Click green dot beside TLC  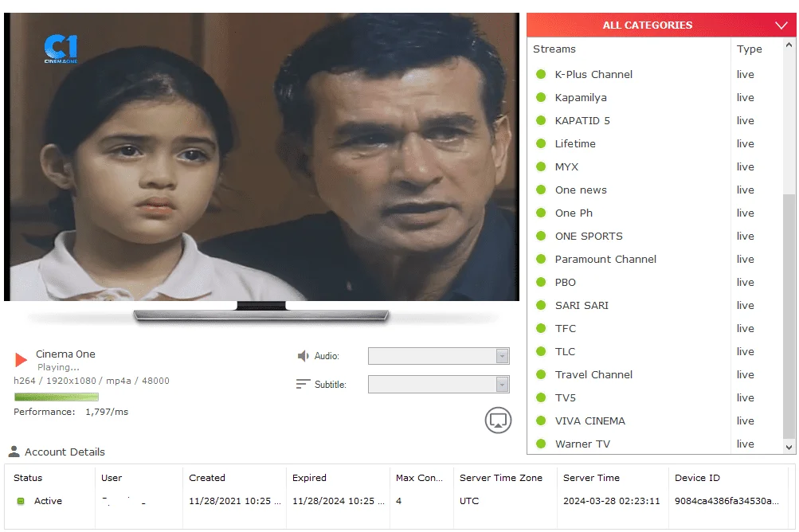pos(541,351)
